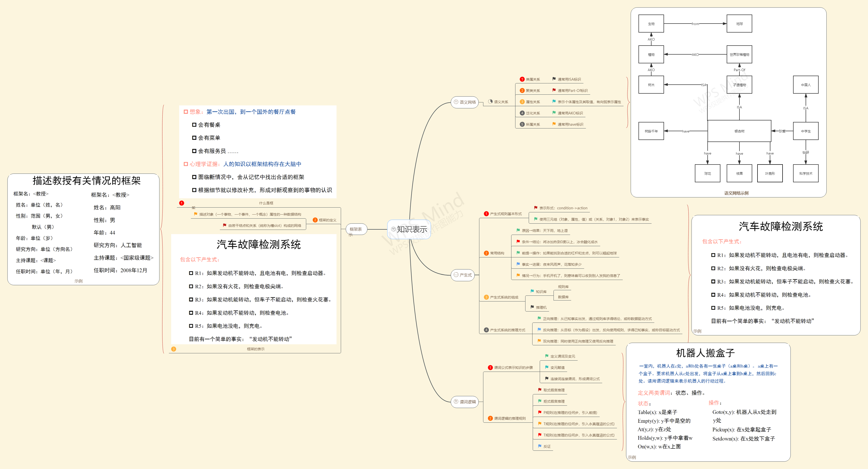Collapse the 框架表示 branch node
Screen dimensions: 868x469
click(x=356, y=230)
